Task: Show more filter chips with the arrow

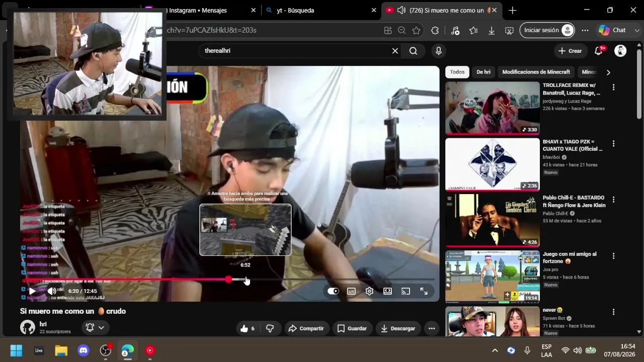Action: click(608, 72)
